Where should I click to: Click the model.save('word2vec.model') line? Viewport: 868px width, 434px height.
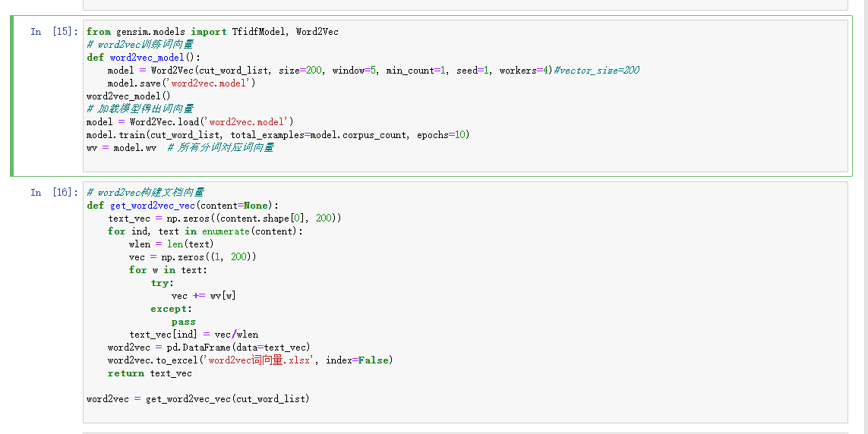click(x=181, y=83)
